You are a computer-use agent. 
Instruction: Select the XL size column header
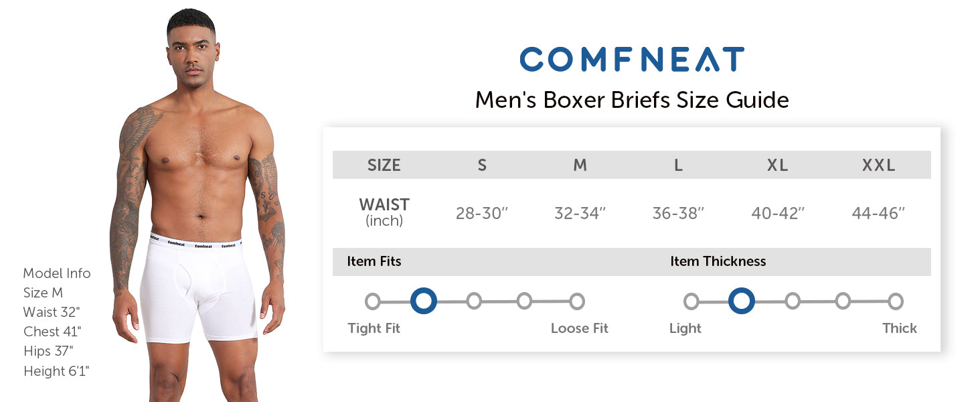point(778,165)
